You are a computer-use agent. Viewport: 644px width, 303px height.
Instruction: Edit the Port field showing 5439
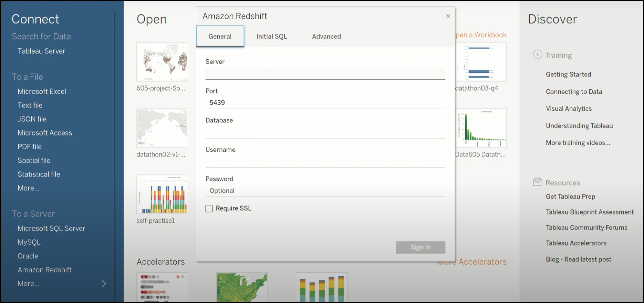tap(325, 103)
